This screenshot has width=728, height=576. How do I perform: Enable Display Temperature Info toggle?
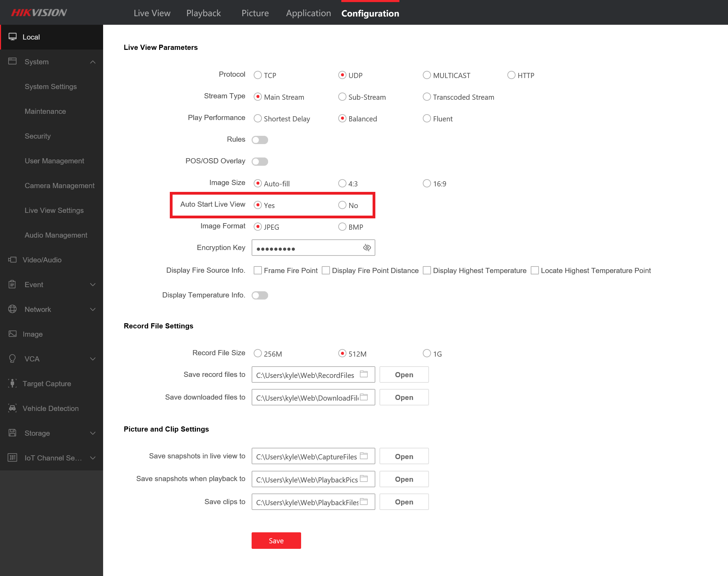(x=260, y=294)
